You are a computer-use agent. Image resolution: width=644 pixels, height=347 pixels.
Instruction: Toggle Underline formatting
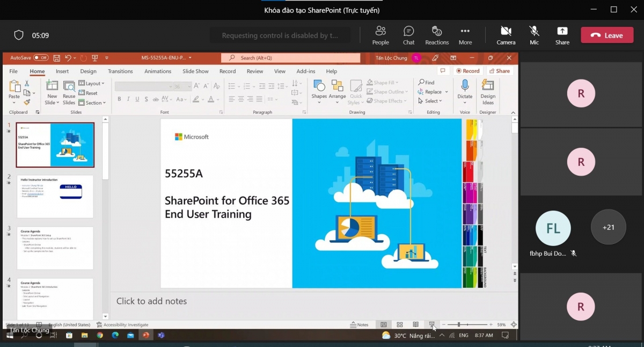click(137, 99)
